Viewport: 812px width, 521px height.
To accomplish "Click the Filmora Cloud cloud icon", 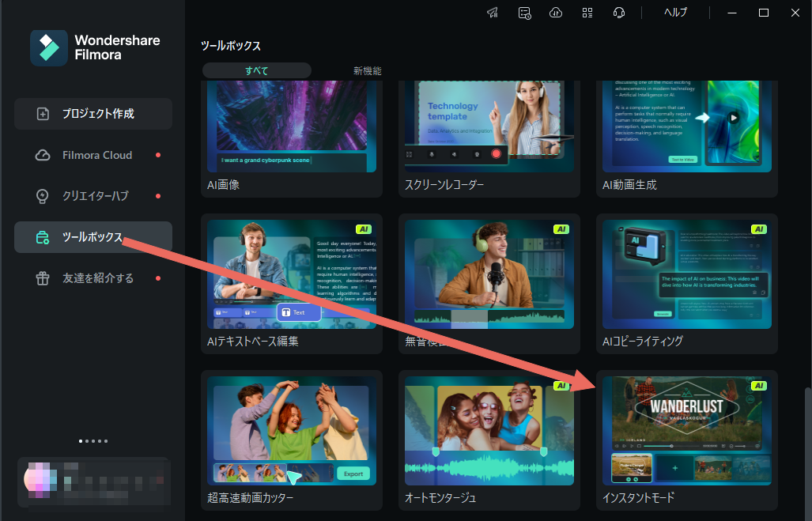I will point(43,156).
